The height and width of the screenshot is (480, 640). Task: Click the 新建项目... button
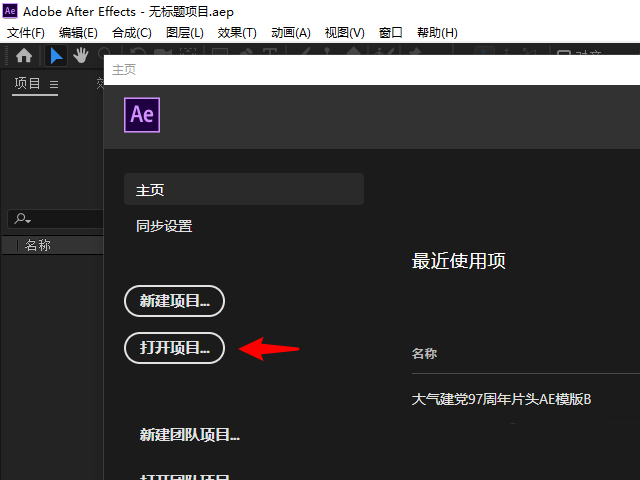click(x=174, y=301)
